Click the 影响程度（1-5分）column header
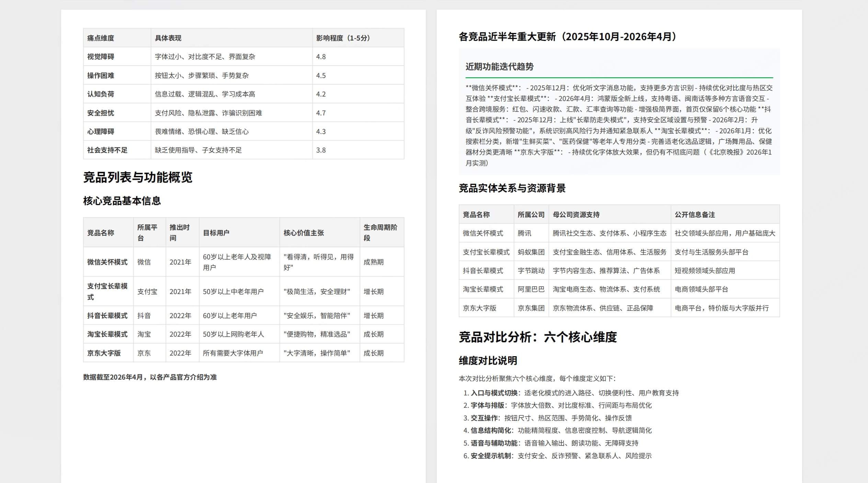 coord(343,38)
